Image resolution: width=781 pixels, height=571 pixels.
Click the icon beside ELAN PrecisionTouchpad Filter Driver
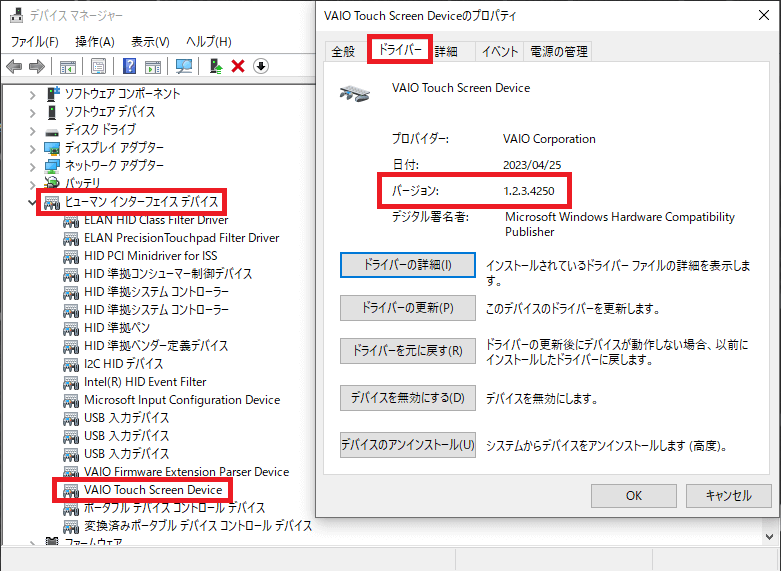[71, 239]
